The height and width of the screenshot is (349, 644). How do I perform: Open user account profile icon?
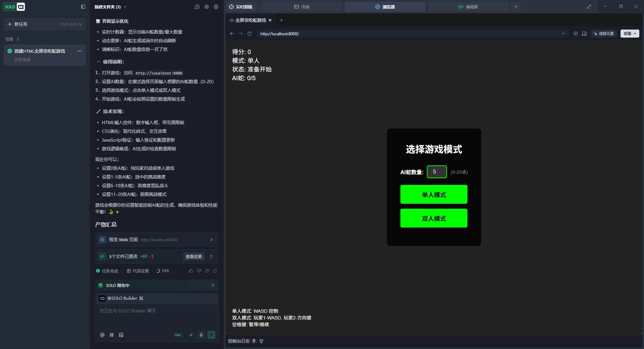point(216,7)
